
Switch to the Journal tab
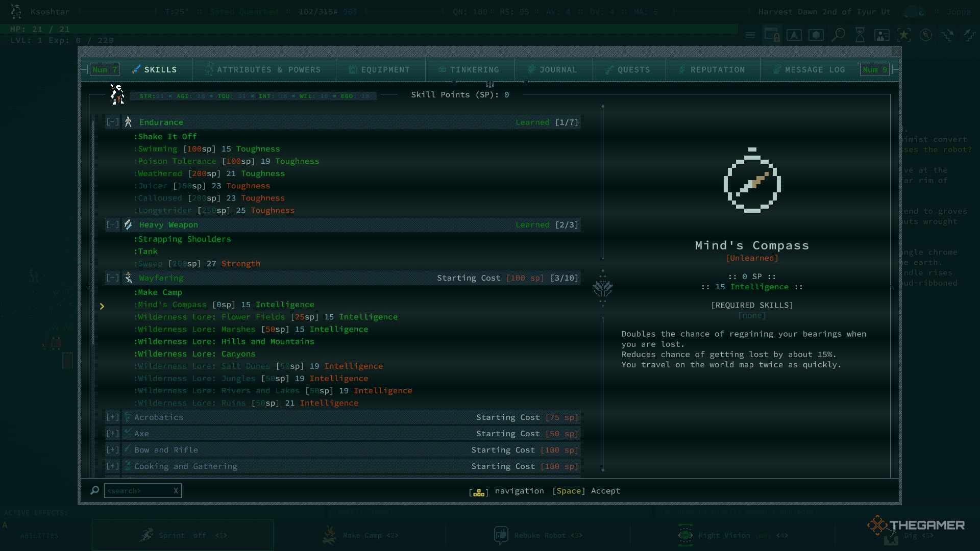point(553,69)
